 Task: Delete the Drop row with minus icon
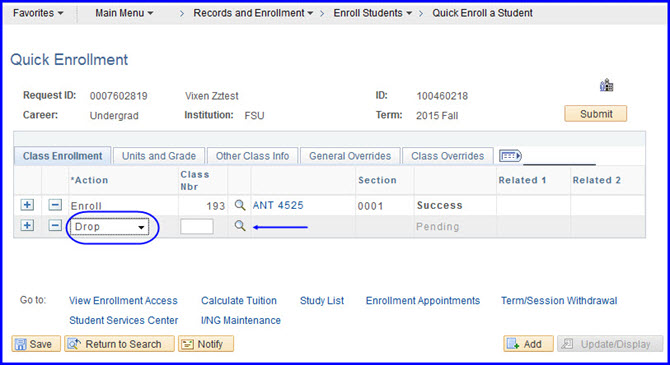[x=55, y=225]
